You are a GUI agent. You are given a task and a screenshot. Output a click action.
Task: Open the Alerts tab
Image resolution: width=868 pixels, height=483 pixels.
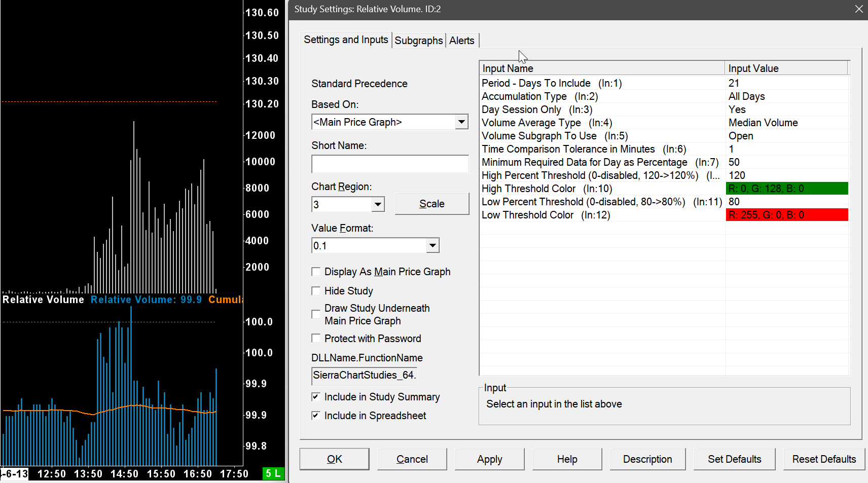[x=461, y=41]
